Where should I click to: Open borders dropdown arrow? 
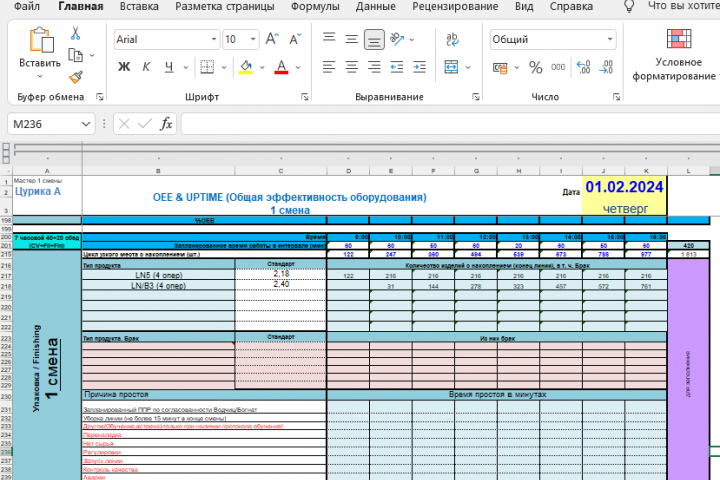click(224, 68)
